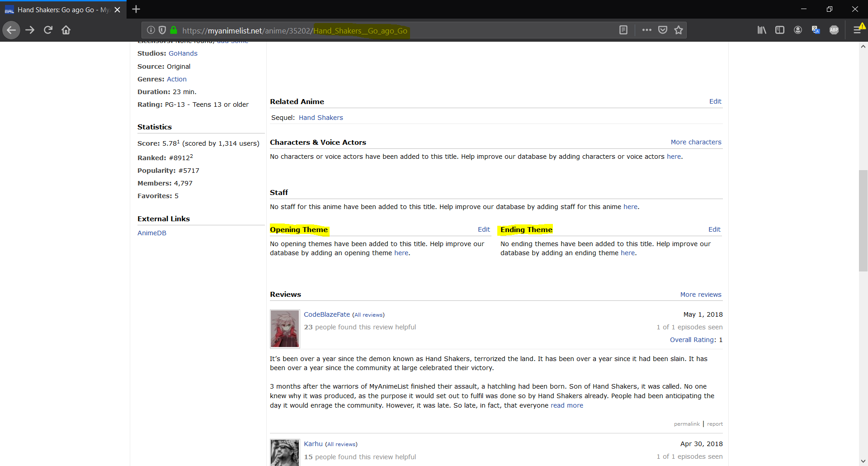868x466 pixels.
Task: Go to the browser Home page
Action: coord(66,30)
